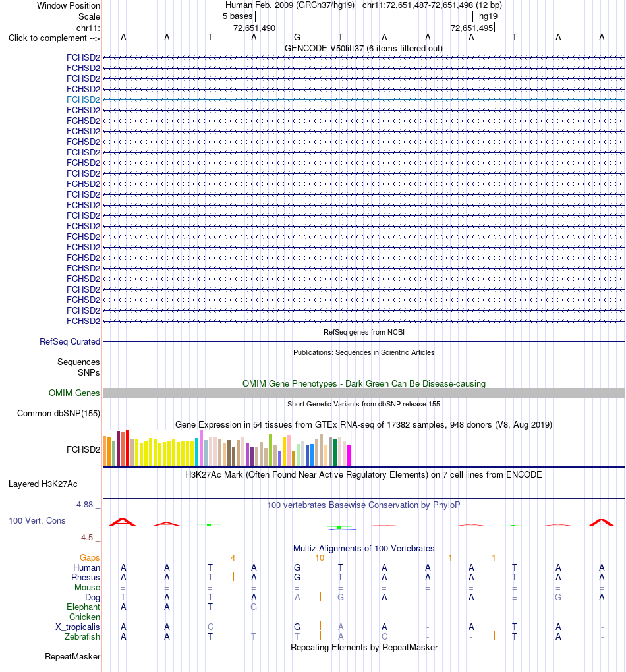Click the 72,651,490 coordinate marker
626x672 pixels.
[254, 28]
